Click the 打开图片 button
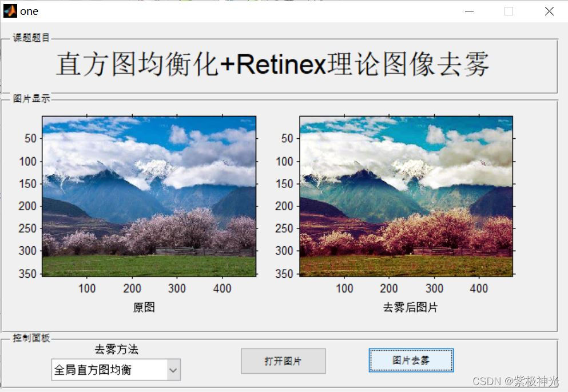 pyautogui.click(x=283, y=361)
